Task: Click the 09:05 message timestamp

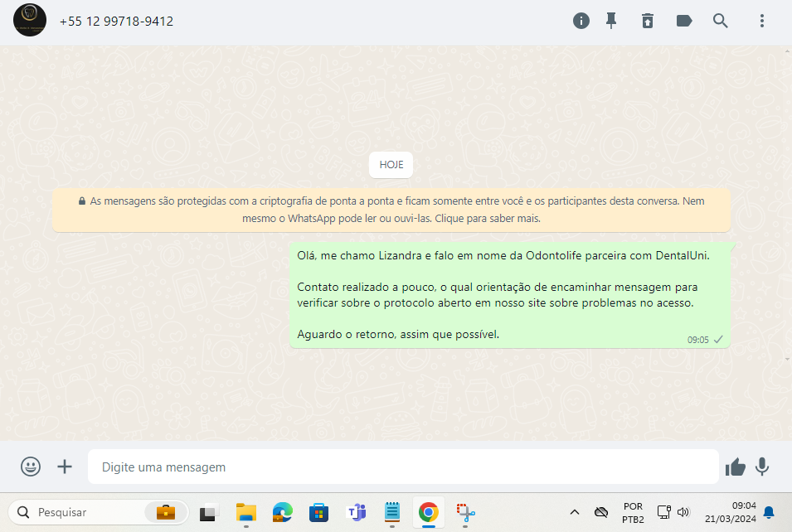Action: [x=698, y=340]
